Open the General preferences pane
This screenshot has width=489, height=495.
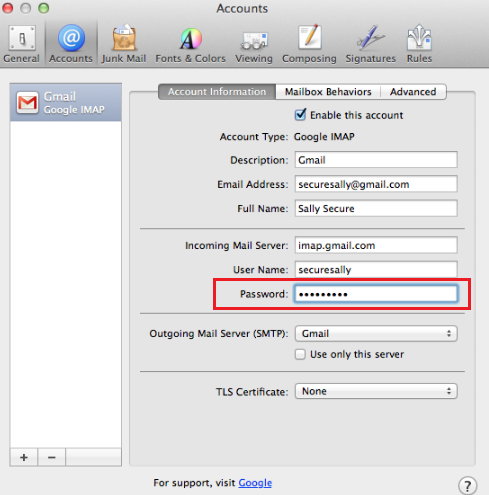(x=22, y=44)
